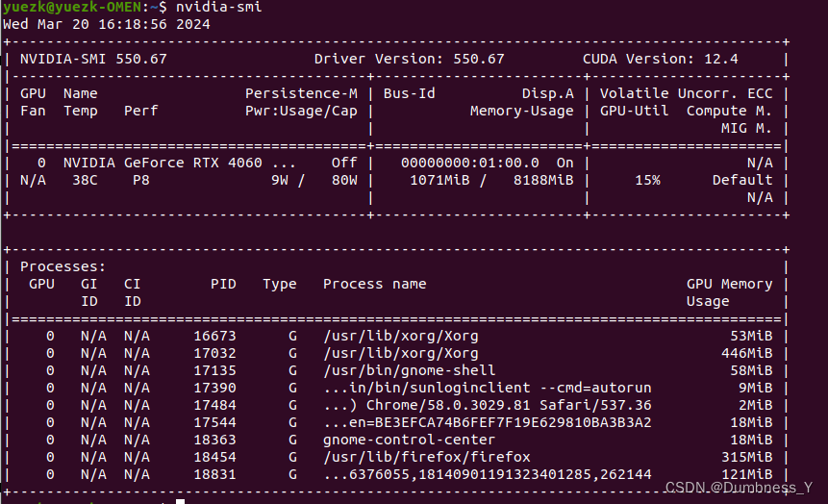Click the 121MiB memory usage value
Image resolution: width=828 pixels, height=504 pixels.
click(746, 474)
